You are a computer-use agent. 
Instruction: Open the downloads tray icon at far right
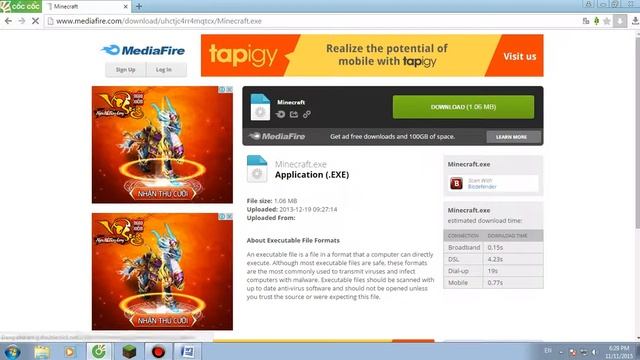635,21
